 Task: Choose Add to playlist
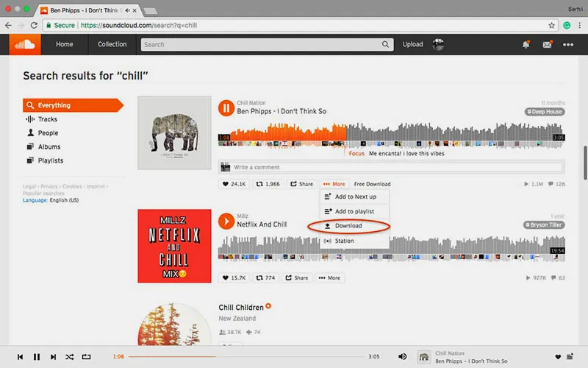pos(354,211)
